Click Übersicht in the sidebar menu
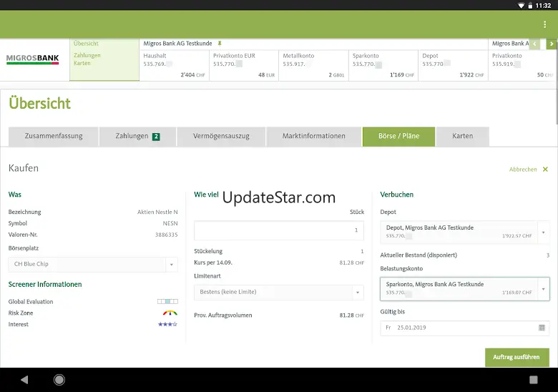This screenshot has height=392, width=558. pos(86,44)
